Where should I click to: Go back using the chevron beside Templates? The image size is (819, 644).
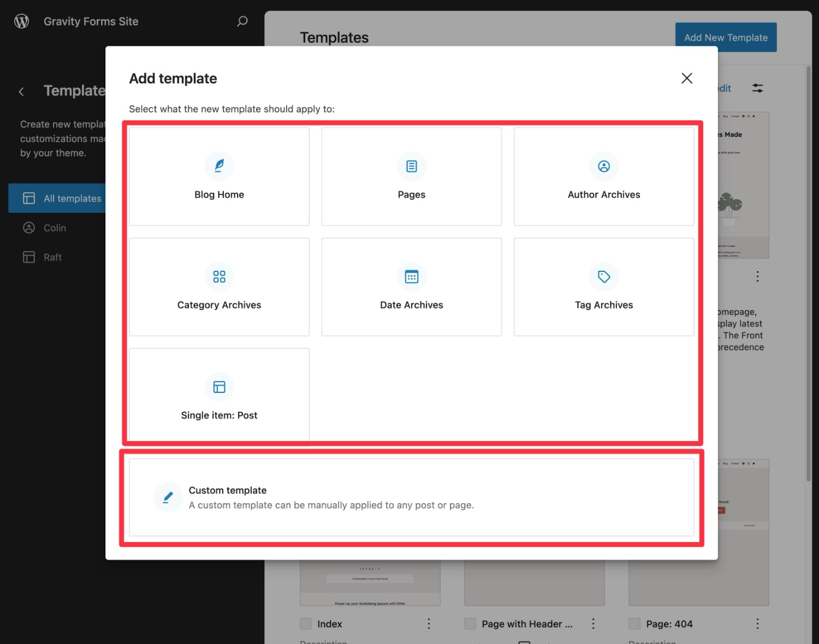21,92
